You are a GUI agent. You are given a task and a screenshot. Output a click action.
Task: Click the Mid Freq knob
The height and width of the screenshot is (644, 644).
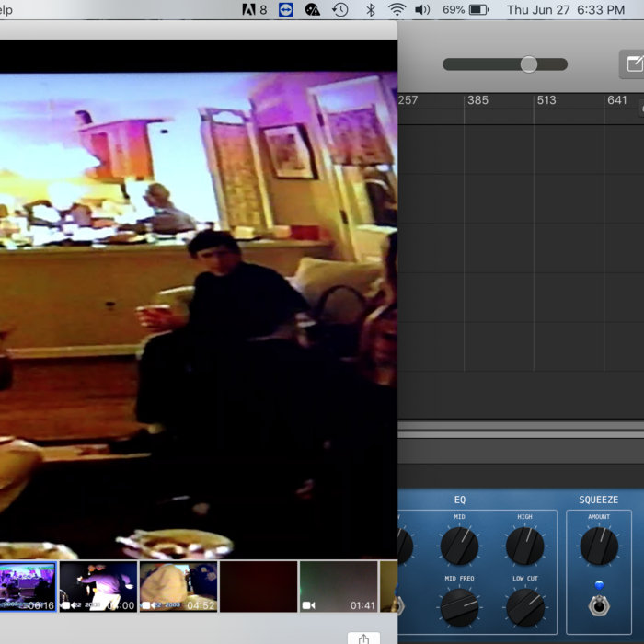[459, 608]
